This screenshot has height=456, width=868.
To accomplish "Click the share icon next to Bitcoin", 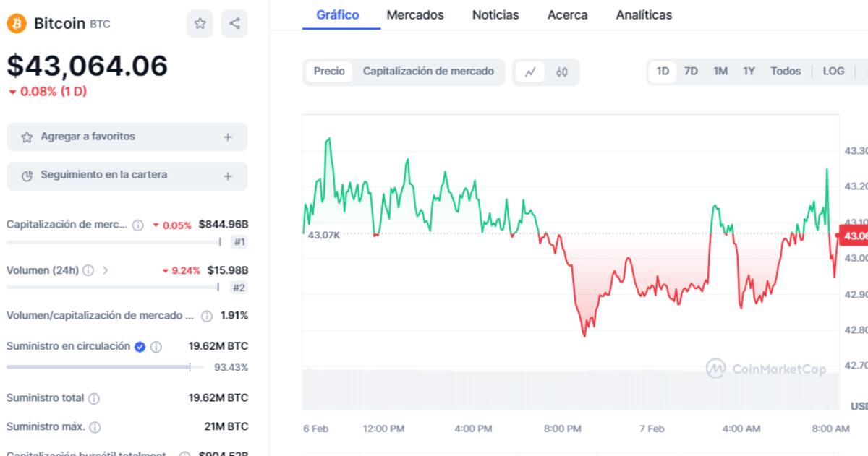I will click(233, 23).
